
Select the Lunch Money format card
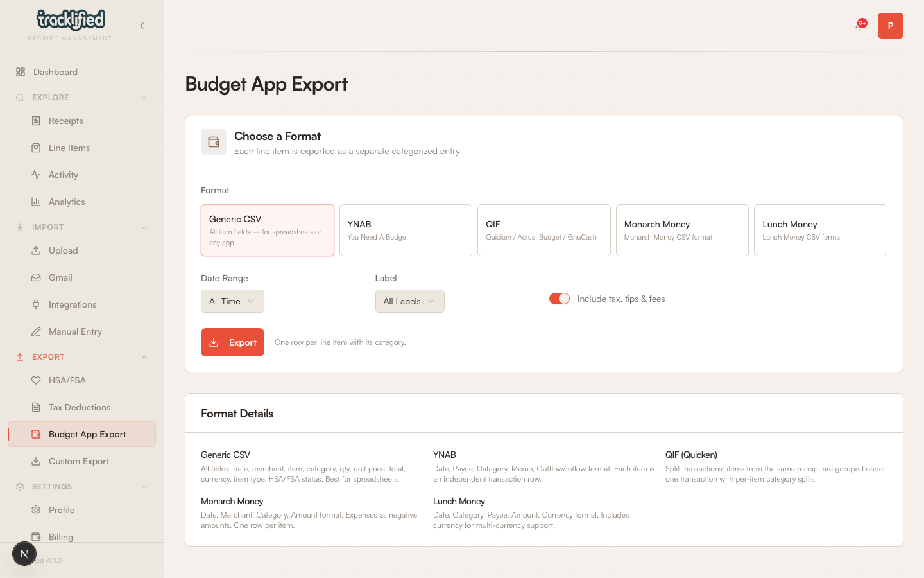[821, 230]
